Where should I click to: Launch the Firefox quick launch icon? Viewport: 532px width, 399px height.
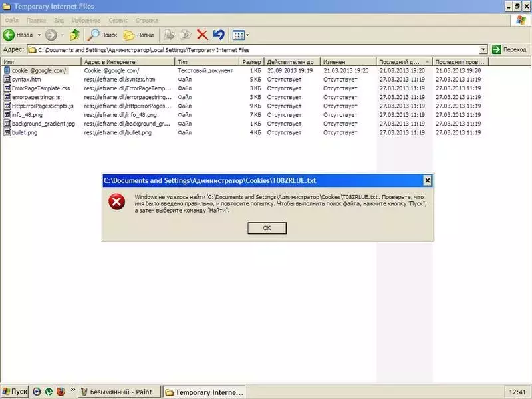click(x=61, y=392)
